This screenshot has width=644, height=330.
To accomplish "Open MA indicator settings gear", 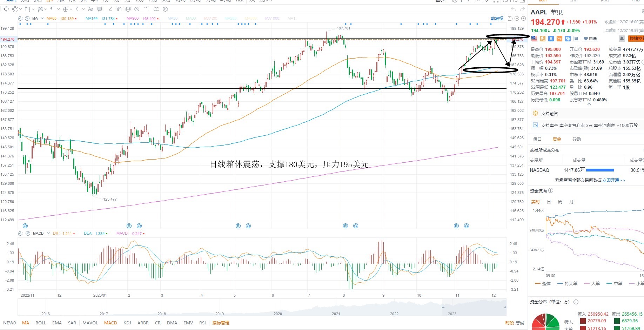I will [20, 18].
